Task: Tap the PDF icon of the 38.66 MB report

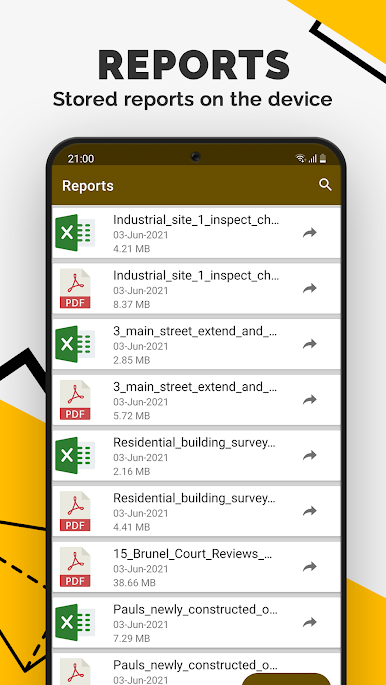Action: pos(75,567)
